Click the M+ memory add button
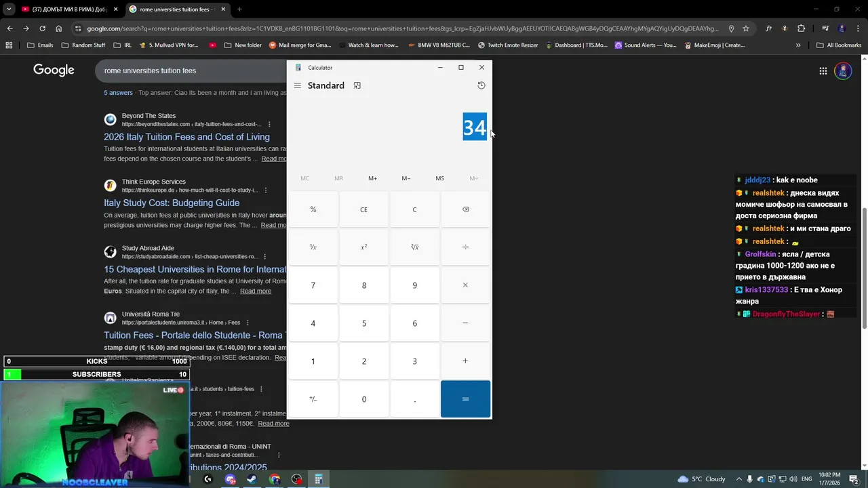This screenshot has width=868, height=488. click(x=372, y=178)
